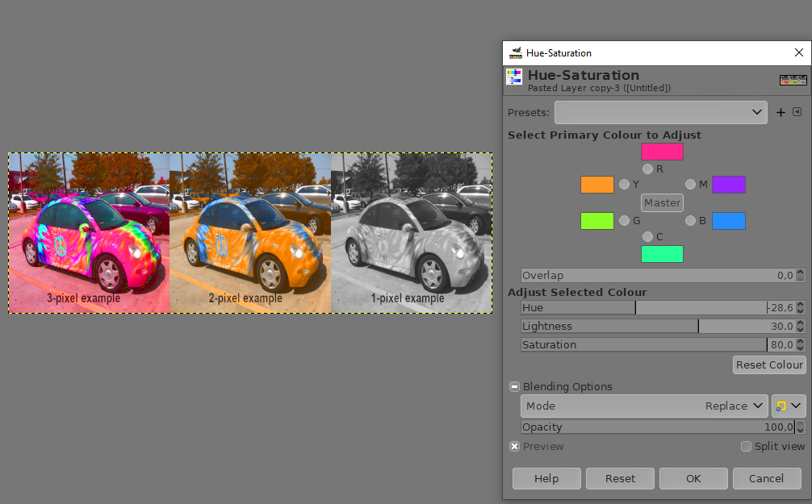Open the presets menu arrow icon

tap(797, 113)
